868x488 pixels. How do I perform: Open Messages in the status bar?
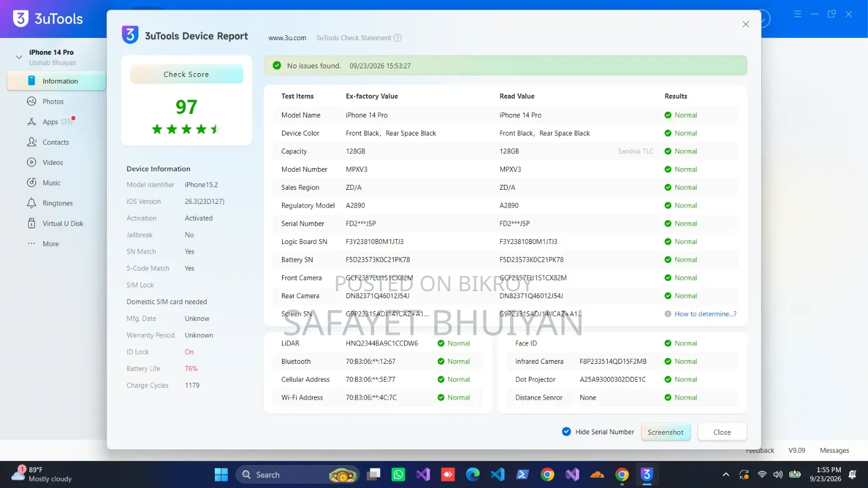point(834,451)
